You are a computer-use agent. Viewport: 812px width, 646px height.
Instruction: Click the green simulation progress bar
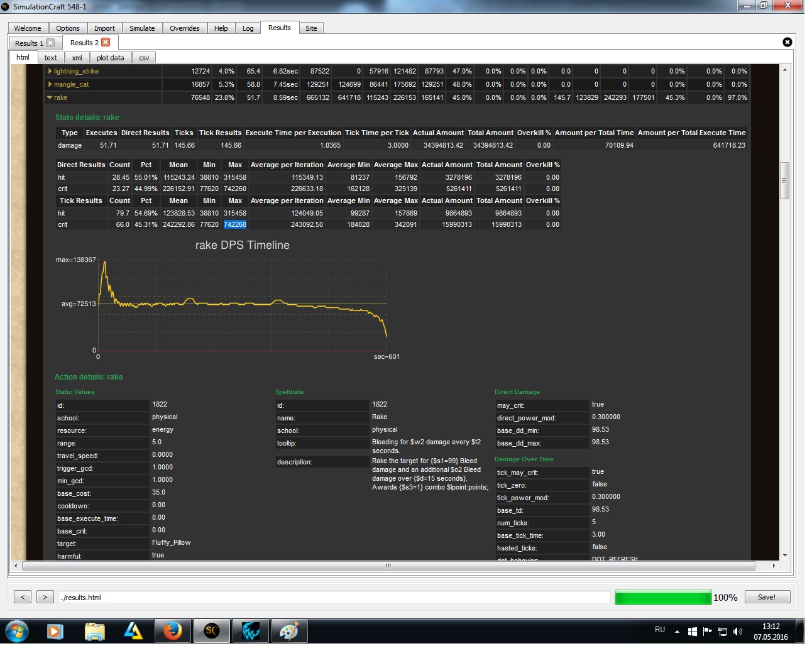[x=662, y=597]
